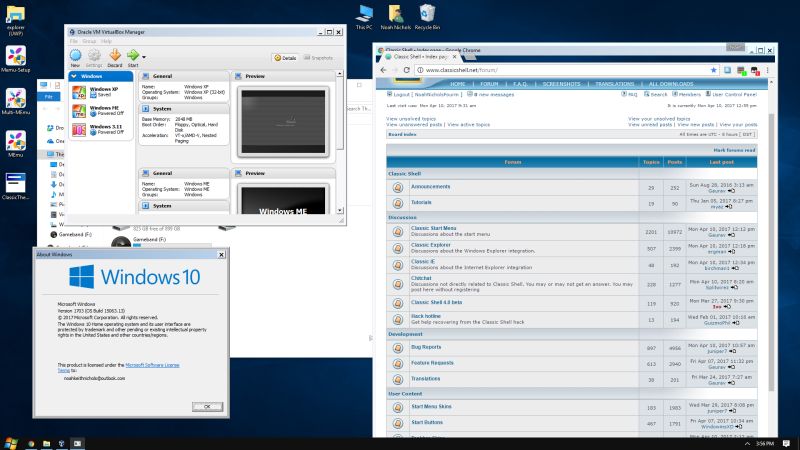
Task: Select the Classic Shell Index page tab
Action: point(420,57)
